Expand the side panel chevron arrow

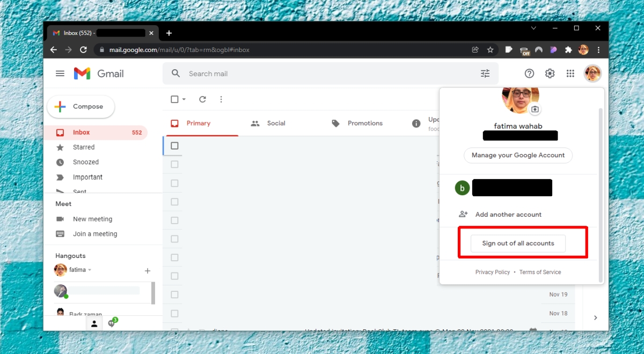[x=595, y=318]
